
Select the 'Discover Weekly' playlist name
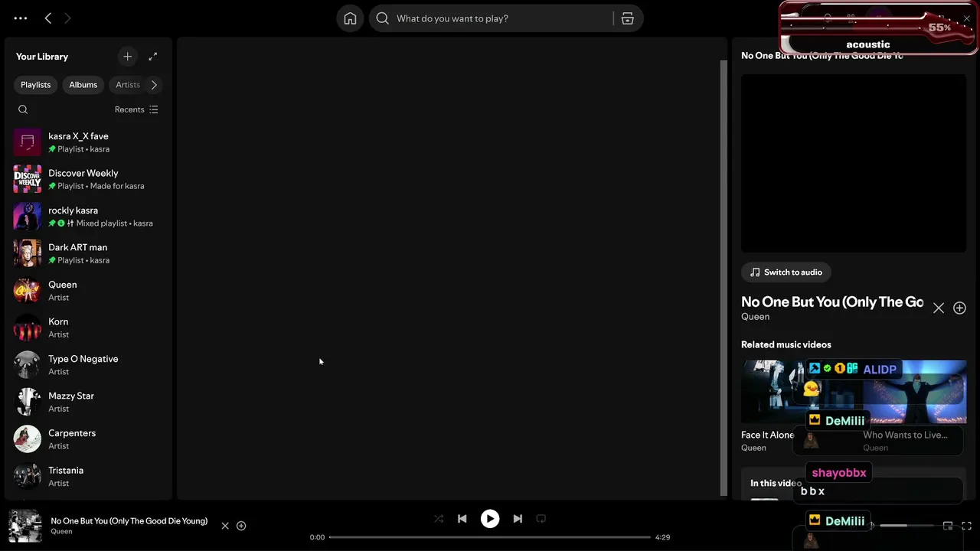(x=83, y=173)
